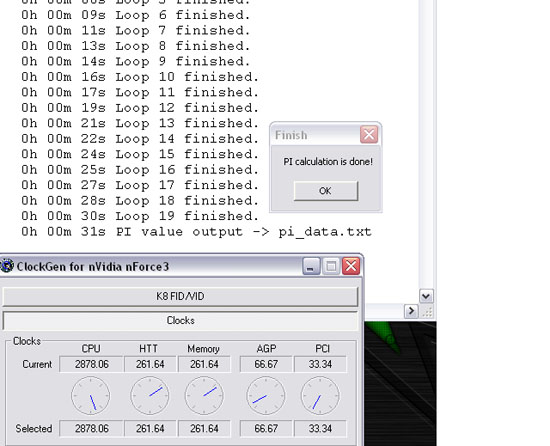This screenshot has width=550, height=446.
Task: Click scroll down arrow in Super PI window
Action: (426, 296)
